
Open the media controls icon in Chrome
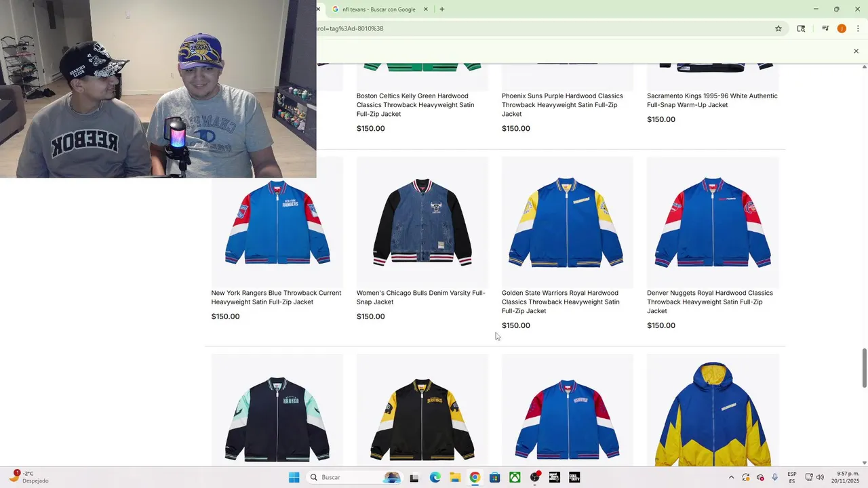click(825, 28)
